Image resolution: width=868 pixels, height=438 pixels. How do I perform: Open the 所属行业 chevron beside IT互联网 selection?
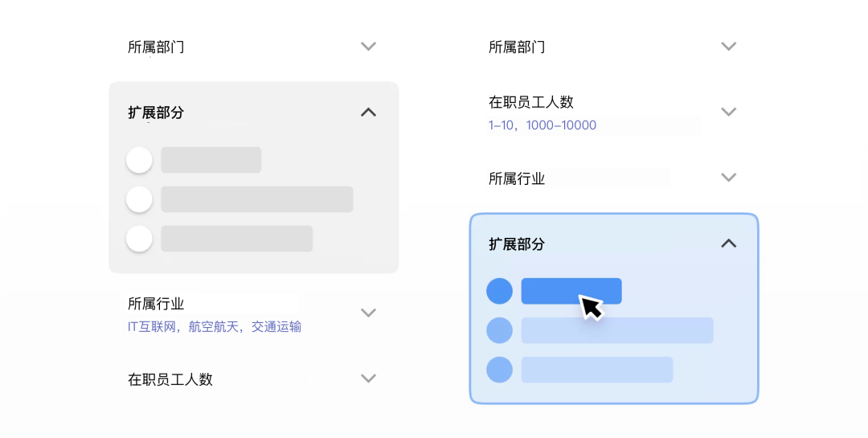[x=368, y=313]
